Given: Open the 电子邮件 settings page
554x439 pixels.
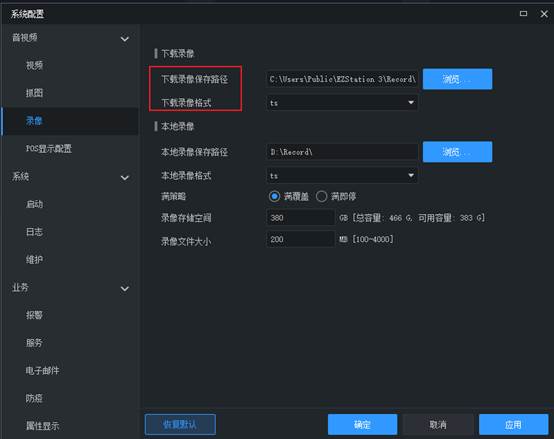Looking at the screenshot, I should pyautogui.click(x=42, y=370).
